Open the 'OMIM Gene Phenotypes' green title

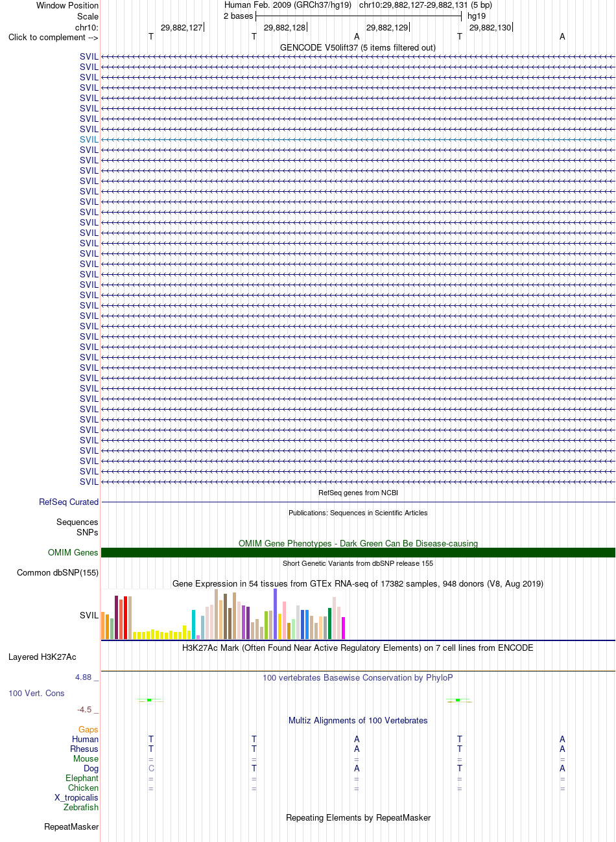pyautogui.click(x=358, y=543)
